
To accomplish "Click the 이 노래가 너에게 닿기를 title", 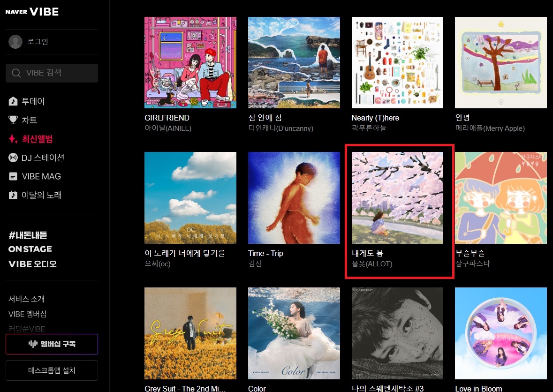I will pos(185,253).
